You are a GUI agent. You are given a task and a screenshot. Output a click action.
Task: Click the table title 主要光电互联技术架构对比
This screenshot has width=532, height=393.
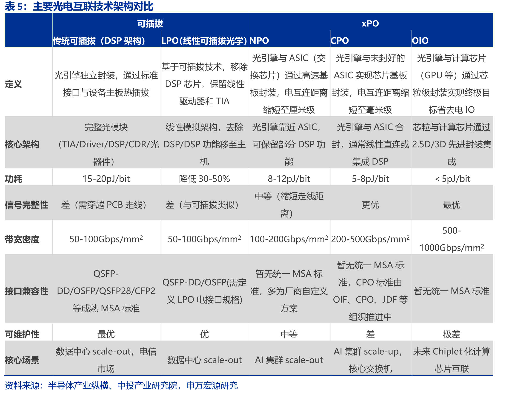click(93, 6)
